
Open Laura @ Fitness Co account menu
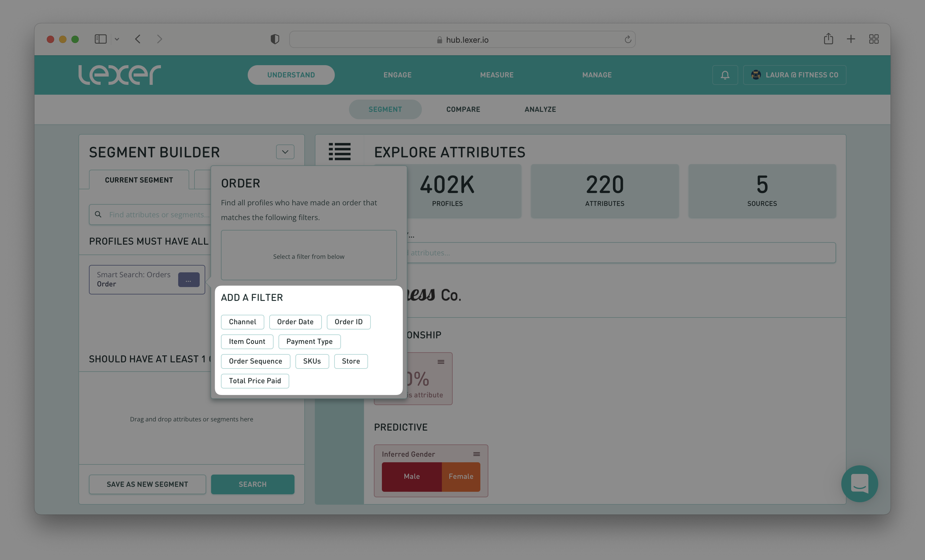(794, 75)
